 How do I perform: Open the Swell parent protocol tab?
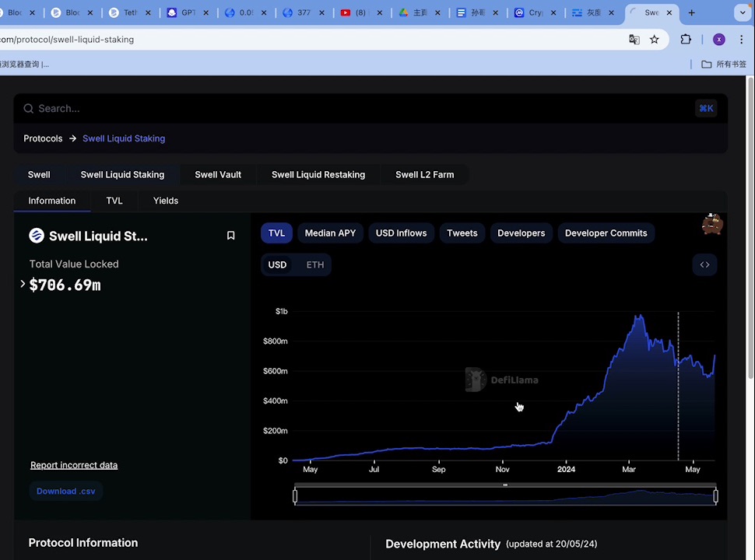click(x=39, y=175)
